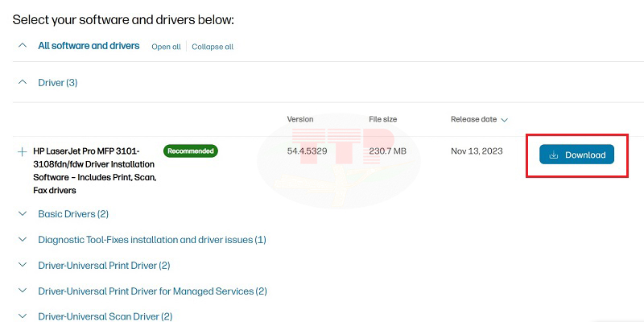This screenshot has height=322, width=644.
Task: Select the date Nov 13, 2023
Action: coord(477,151)
